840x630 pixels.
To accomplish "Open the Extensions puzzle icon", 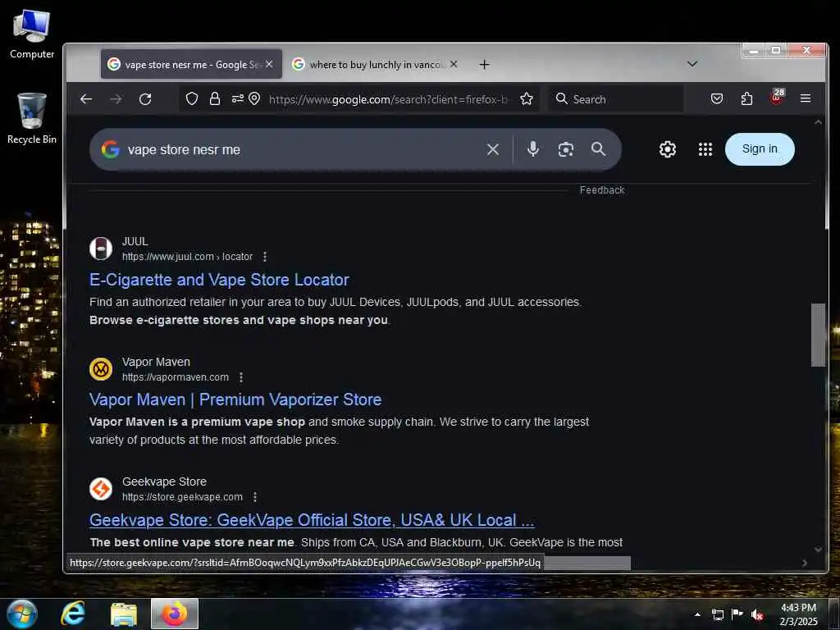I will [x=746, y=99].
